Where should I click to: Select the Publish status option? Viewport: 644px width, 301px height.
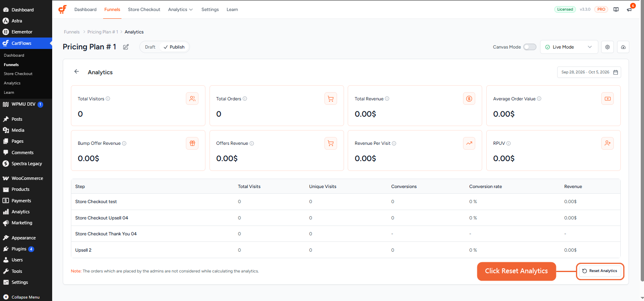click(174, 47)
